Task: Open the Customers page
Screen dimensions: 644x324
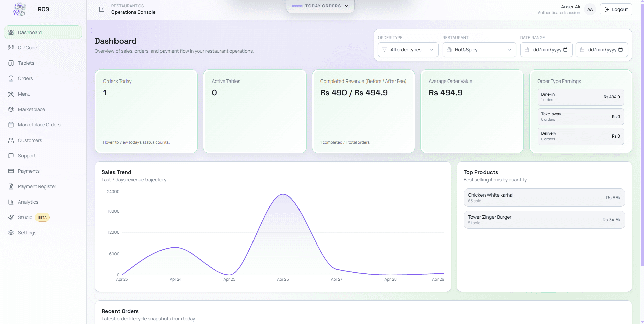Action: [x=43, y=140]
